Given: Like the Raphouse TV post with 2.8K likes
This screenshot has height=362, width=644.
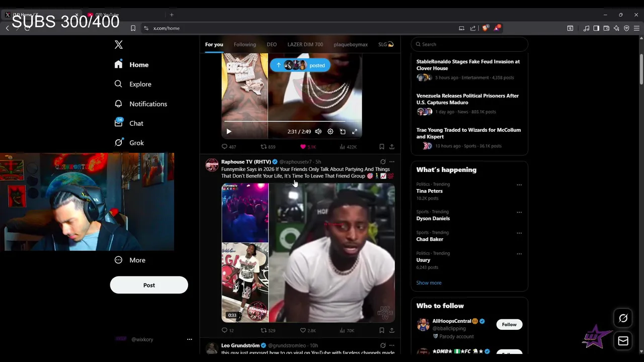Looking at the screenshot, I should [308, 330].
